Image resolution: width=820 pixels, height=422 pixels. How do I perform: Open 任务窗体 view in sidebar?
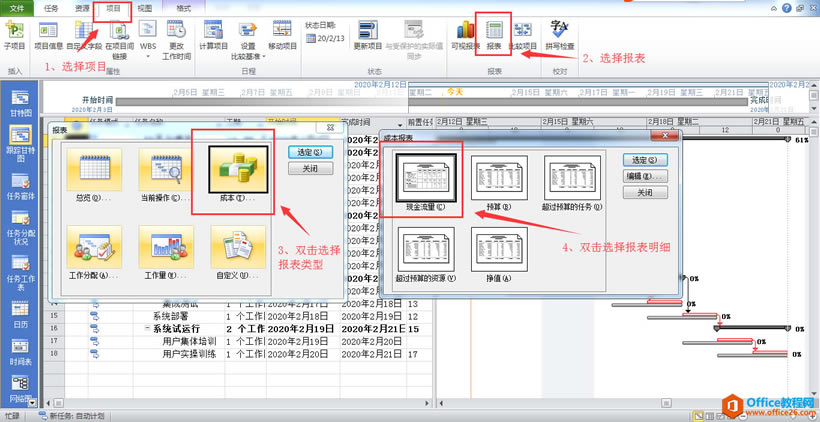point(21,187)
